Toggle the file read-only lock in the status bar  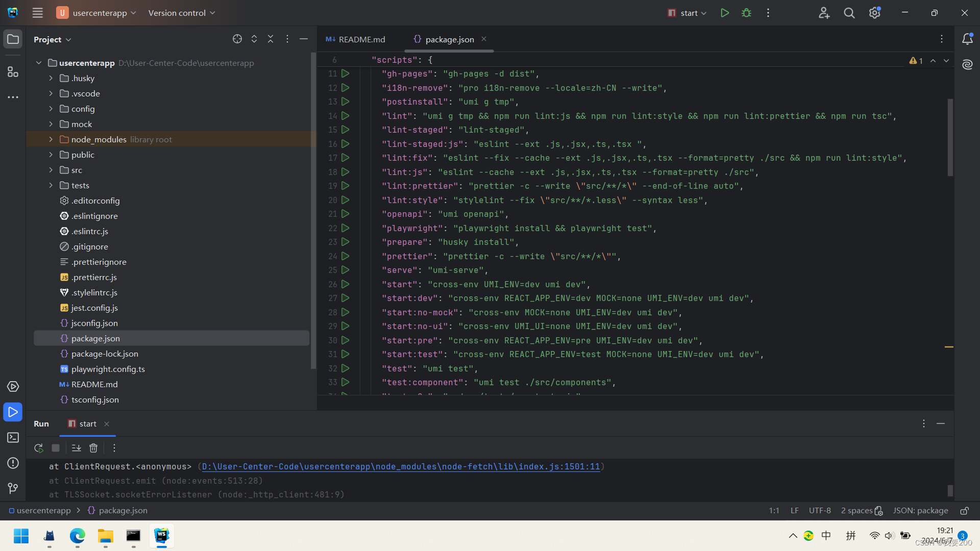(964, 511)
